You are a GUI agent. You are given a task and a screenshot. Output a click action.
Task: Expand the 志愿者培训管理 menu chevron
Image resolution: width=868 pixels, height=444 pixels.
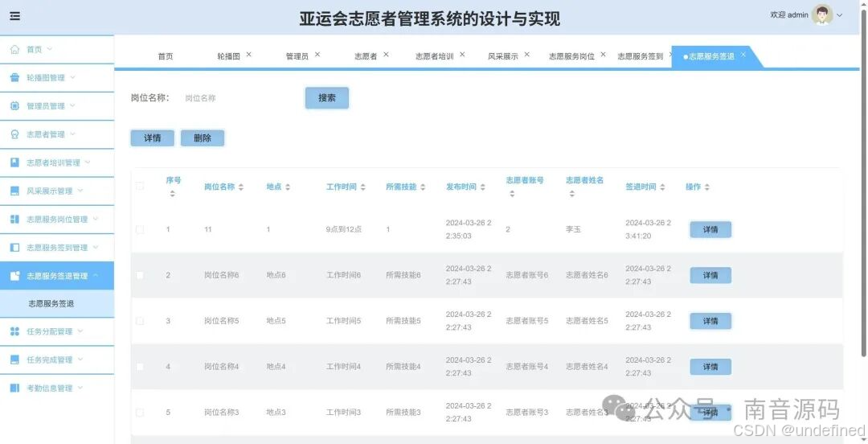tap(88, 162)
